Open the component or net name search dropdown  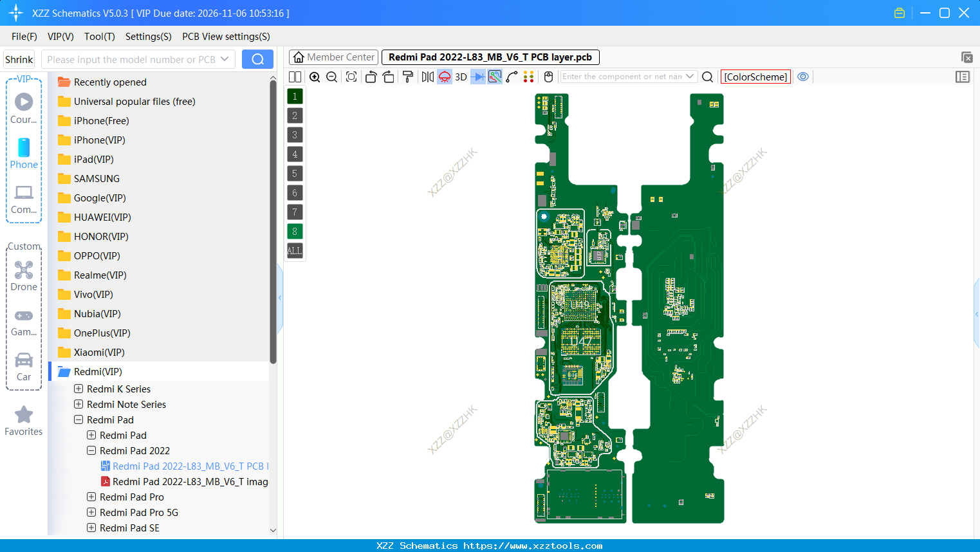coord(690,76)
